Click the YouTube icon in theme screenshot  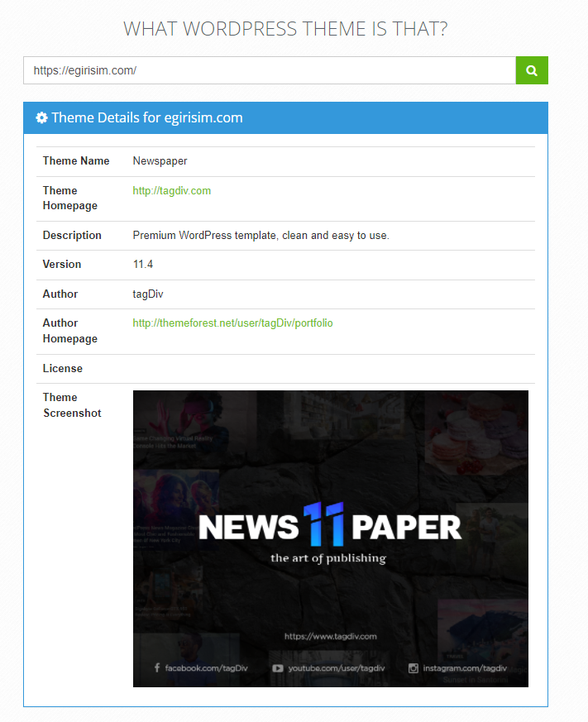[x=278, y=668]
